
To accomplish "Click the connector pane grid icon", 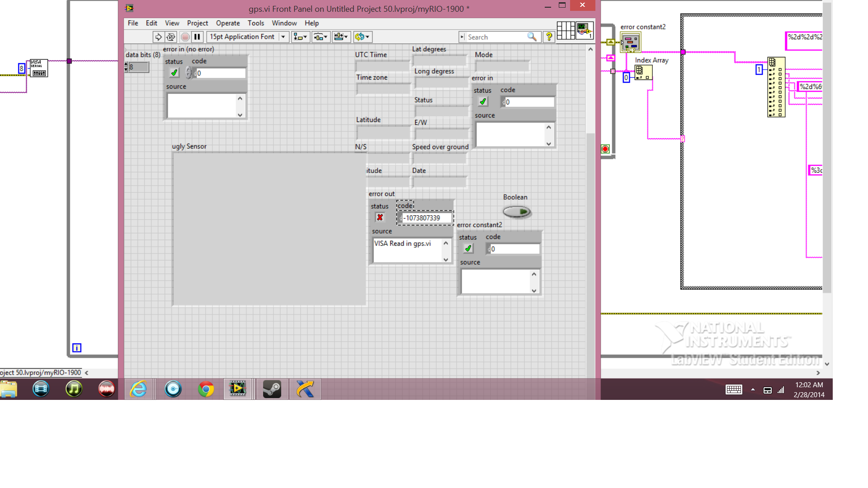I will click(566, 31).
